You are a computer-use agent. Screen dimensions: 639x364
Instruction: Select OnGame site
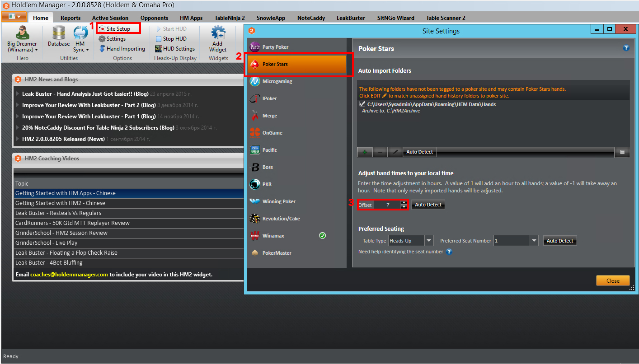click(296, 133)
